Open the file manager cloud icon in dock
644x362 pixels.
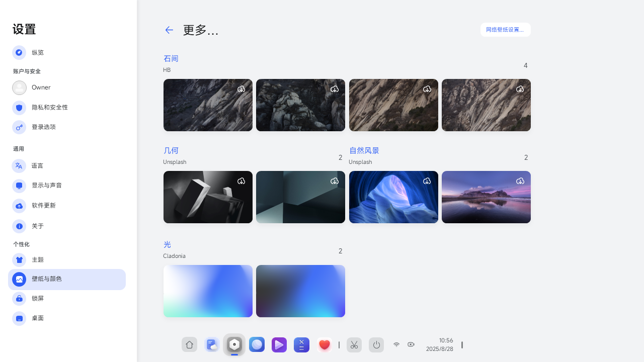pyautogui.click(x=212, y=344)
